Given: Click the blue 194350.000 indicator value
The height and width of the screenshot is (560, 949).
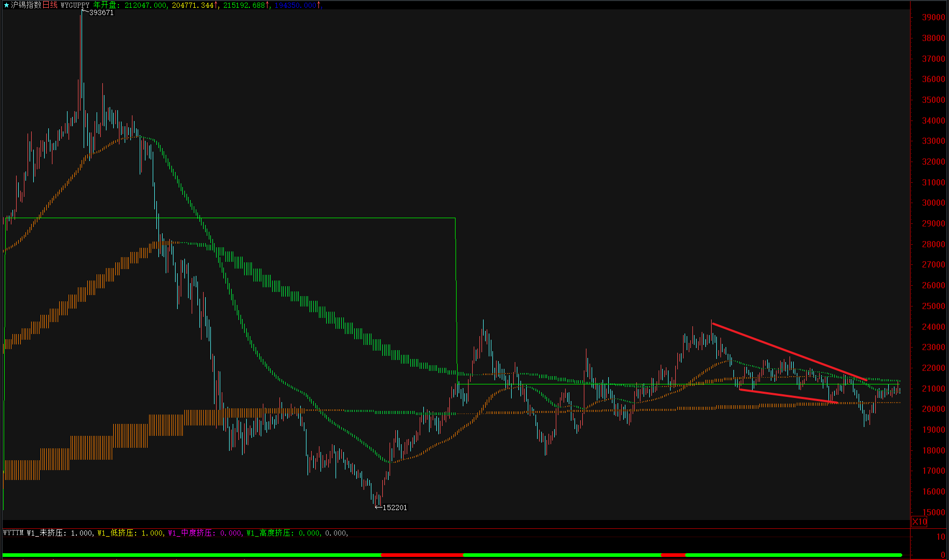Looking at the screenshot, I should click(295, 5).
